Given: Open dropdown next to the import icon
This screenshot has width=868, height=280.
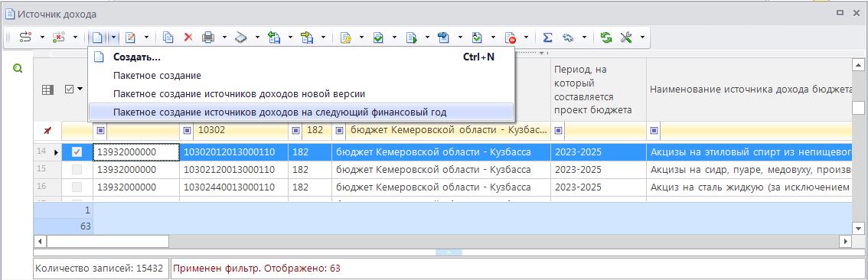Looking at the screenshot, I should 291,37.
